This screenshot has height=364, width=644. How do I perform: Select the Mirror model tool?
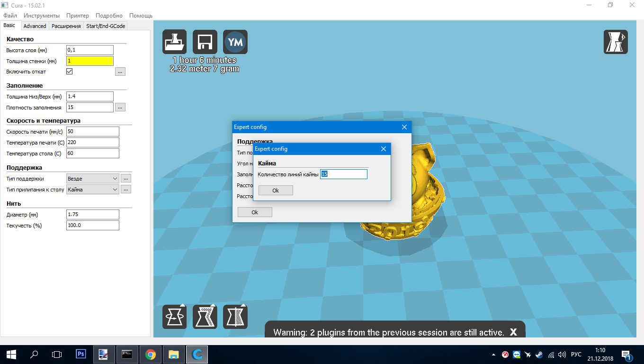(235, 317)
